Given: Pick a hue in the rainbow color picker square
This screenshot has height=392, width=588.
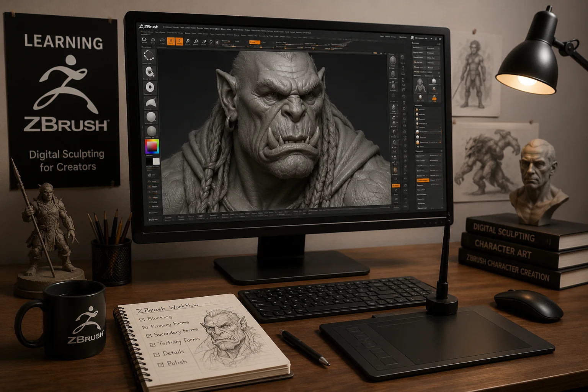Looking at the screenshot, I should pos(152,147).
